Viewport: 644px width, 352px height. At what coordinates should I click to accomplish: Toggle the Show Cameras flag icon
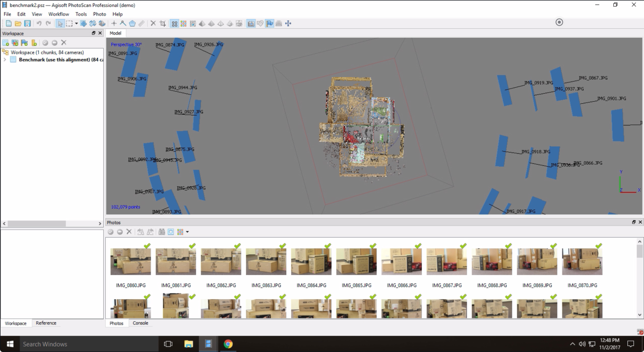coord(270,23)
